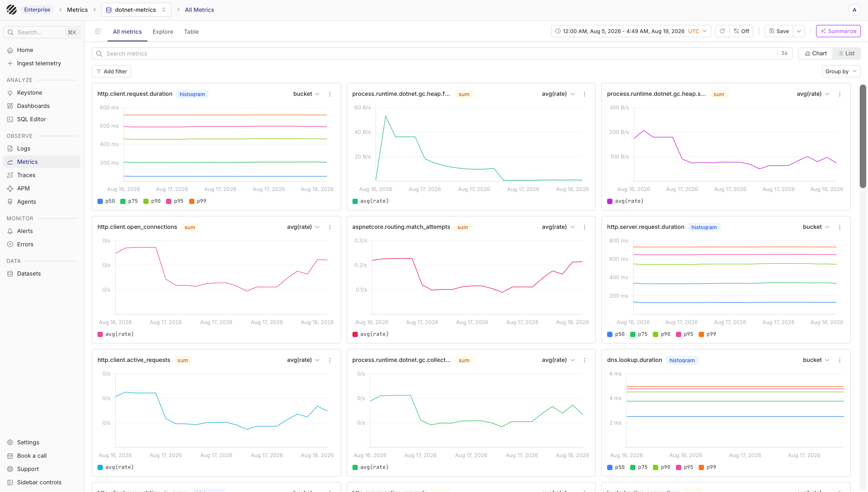Open kebab menu for http.client.request.duration chart

(x=330, y=94)
